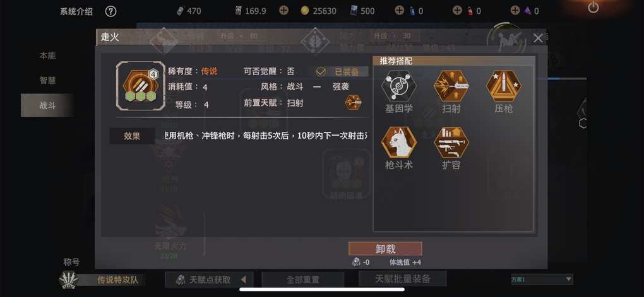Switch to the 本能 tab

47,55
